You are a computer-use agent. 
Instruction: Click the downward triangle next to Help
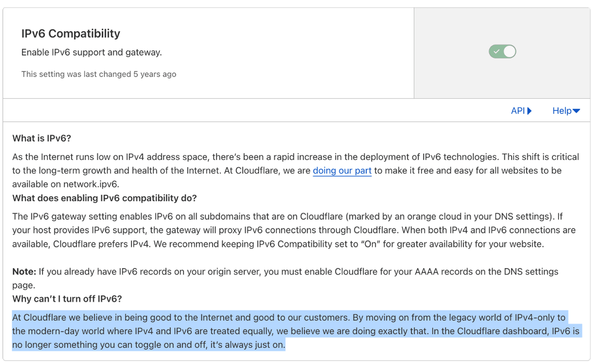coord(576,111)
